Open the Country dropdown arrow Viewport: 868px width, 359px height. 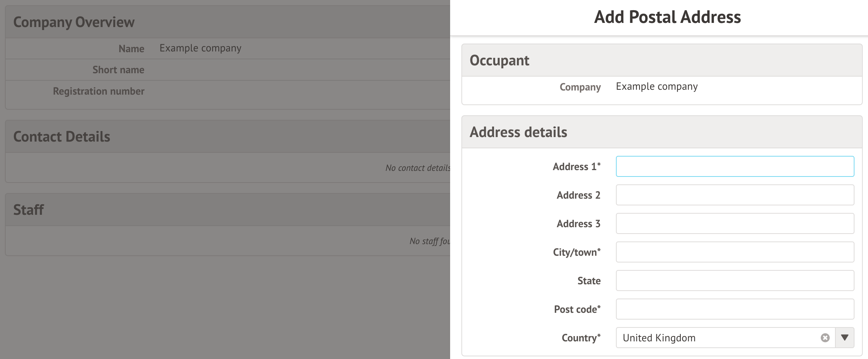pos(845,338)
